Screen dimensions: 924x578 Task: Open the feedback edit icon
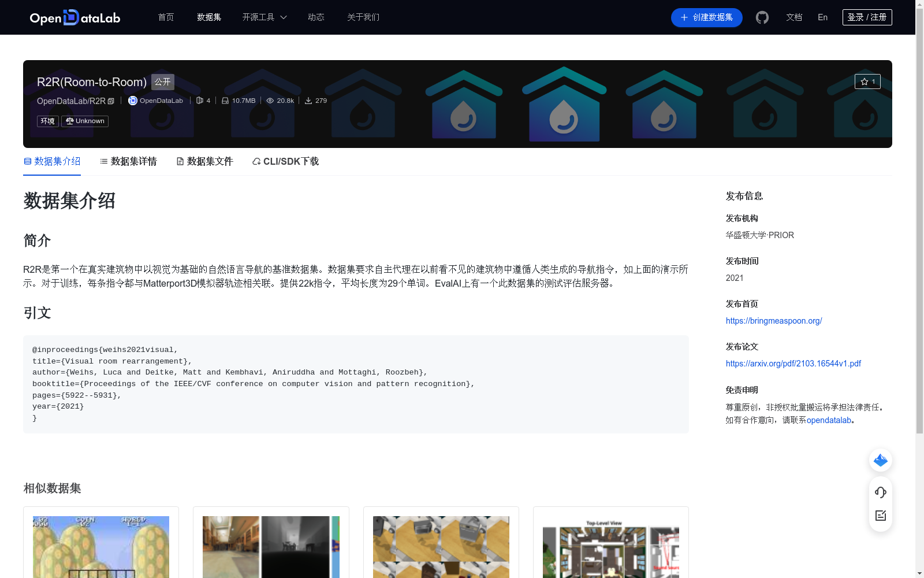click(x=881, y=516)
